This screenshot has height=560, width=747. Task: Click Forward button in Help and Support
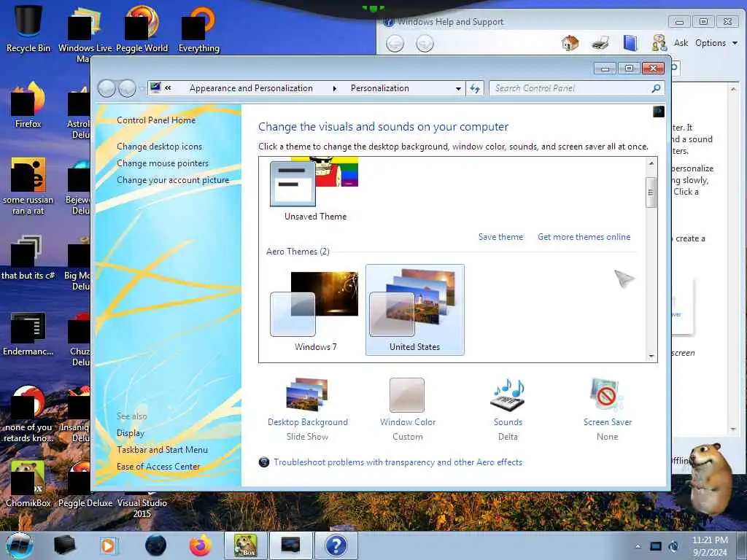pos(425,44)
